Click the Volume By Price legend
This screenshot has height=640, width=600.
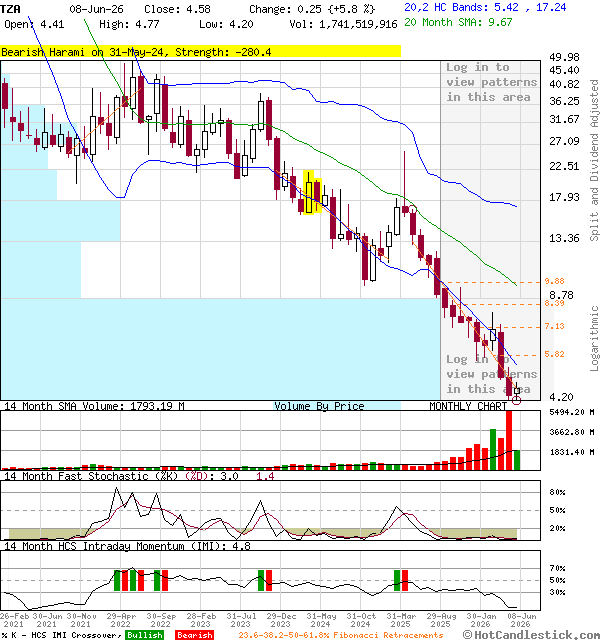[319, 406]
